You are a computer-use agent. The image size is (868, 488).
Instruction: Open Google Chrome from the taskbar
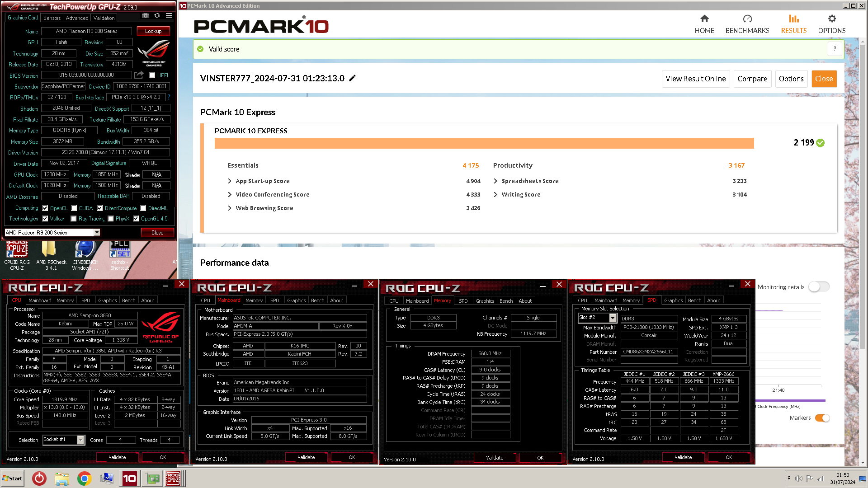[x=85, y=479]
